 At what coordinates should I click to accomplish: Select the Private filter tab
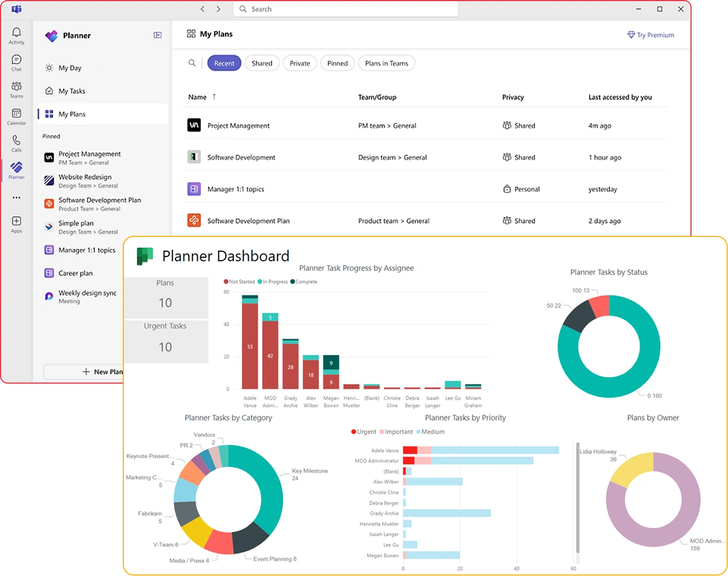point(300,63)
